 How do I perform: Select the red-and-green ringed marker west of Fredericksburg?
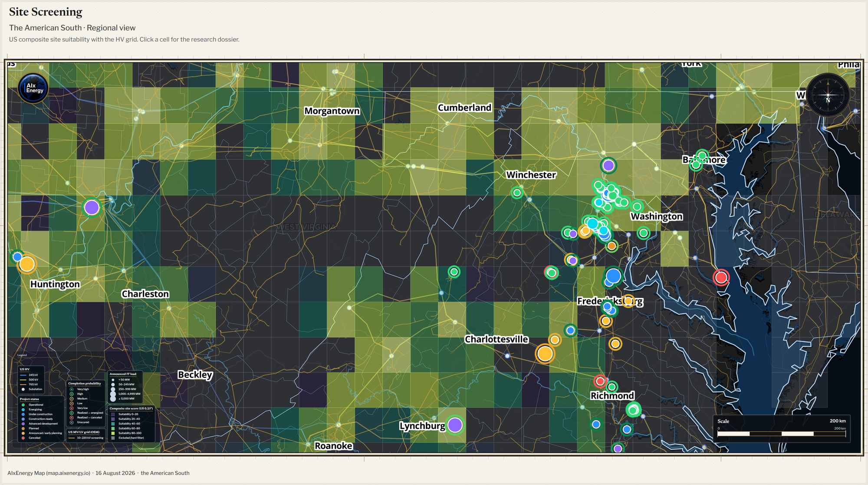coord(551,272)
